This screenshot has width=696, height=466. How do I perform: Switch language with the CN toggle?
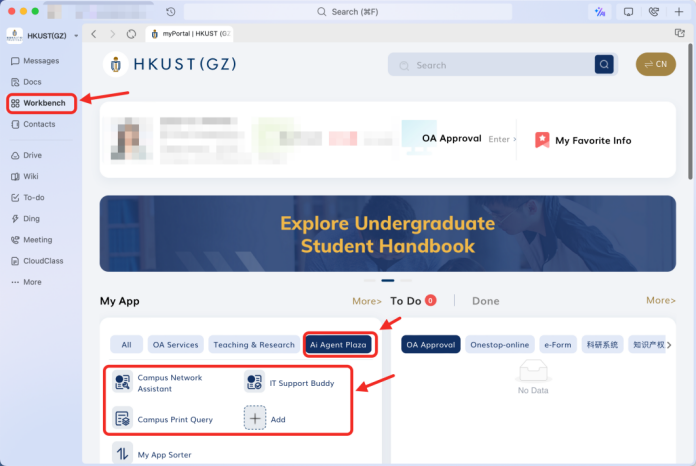pos(655,64)
